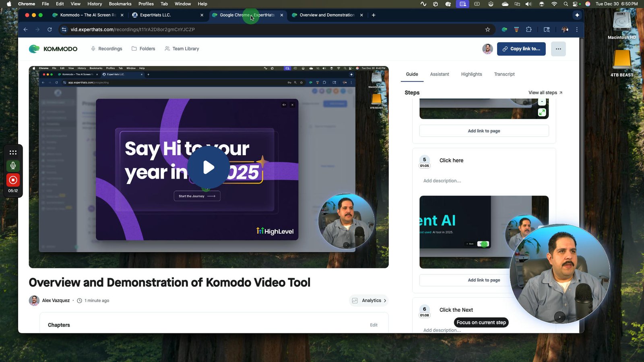Click the address bar URL

tap(133, 29)
